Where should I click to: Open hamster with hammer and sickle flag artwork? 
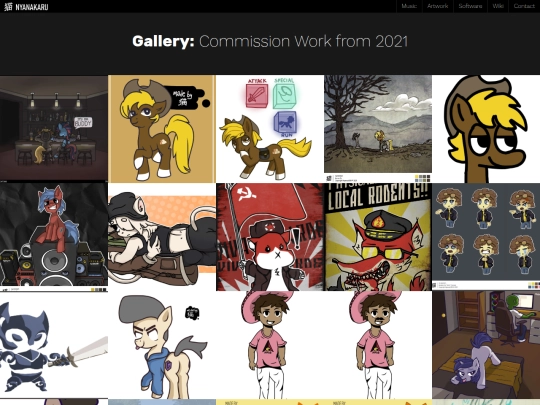pyautogui.click(x=270, y=237)
